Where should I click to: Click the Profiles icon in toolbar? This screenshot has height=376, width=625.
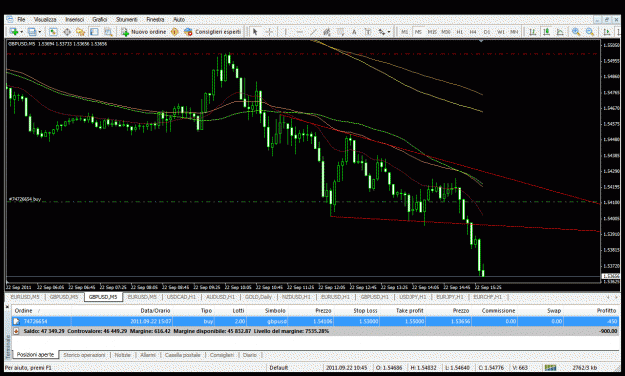[32, 31]
